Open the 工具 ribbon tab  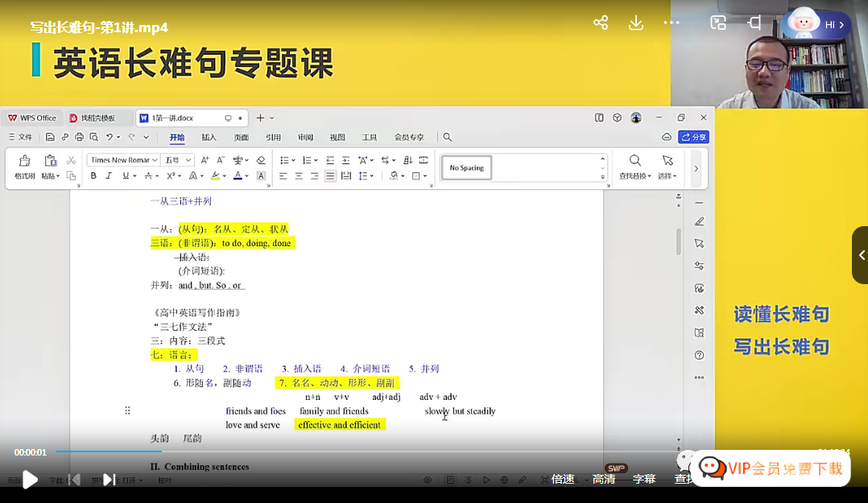coord(370,138)
